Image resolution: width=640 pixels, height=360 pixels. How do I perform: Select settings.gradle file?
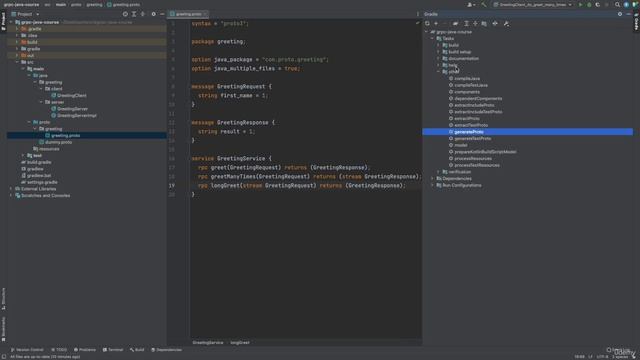[42, 182]
